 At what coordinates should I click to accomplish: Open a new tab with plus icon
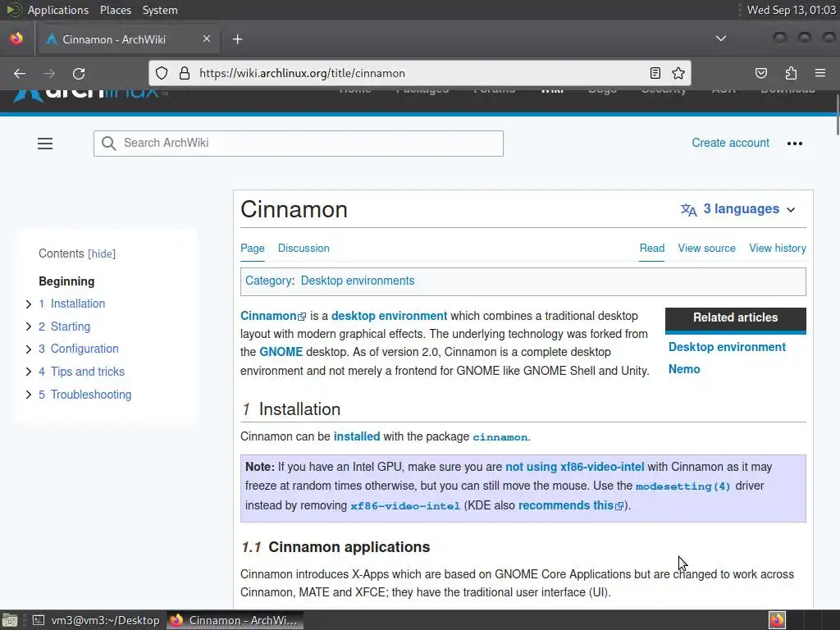click(237, 39)
